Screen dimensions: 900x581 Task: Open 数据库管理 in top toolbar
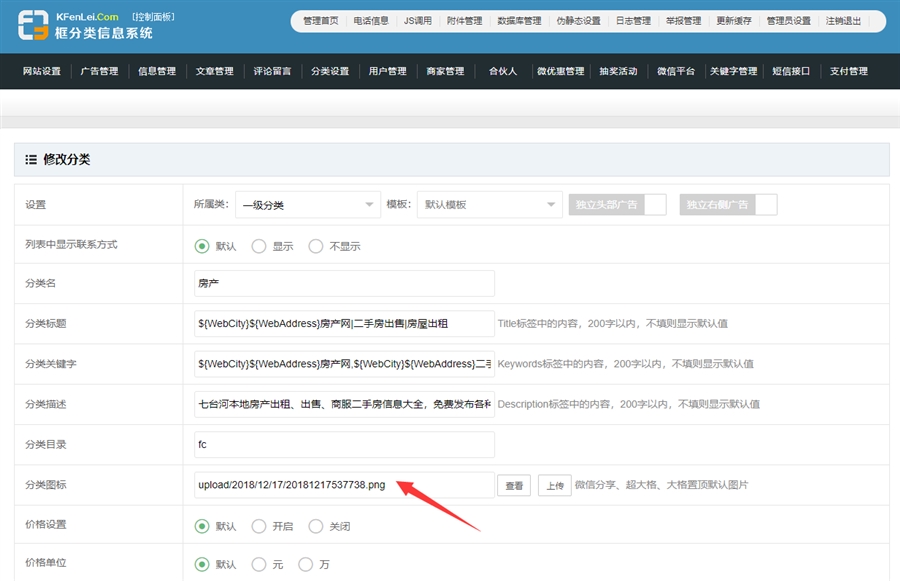(x=519, y=21)
